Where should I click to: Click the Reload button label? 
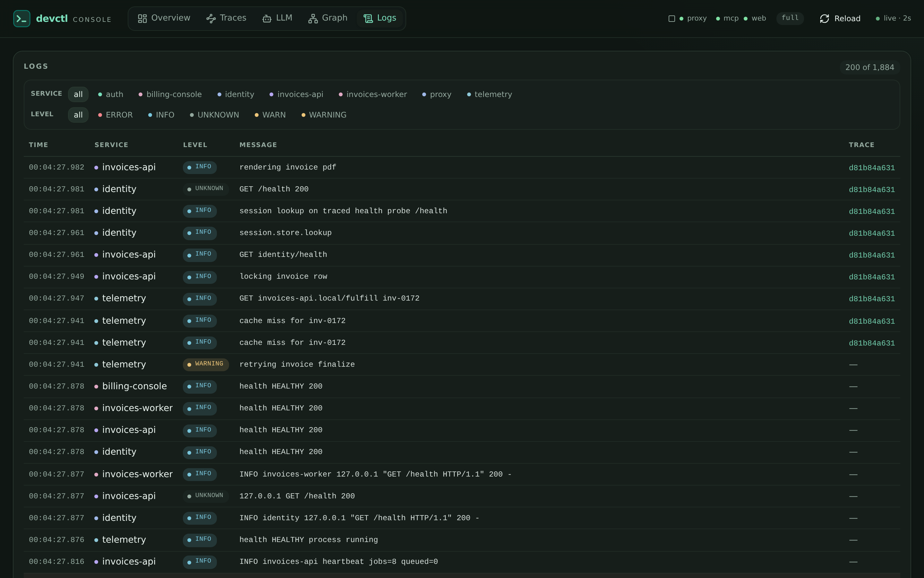[x=847, y=18]
